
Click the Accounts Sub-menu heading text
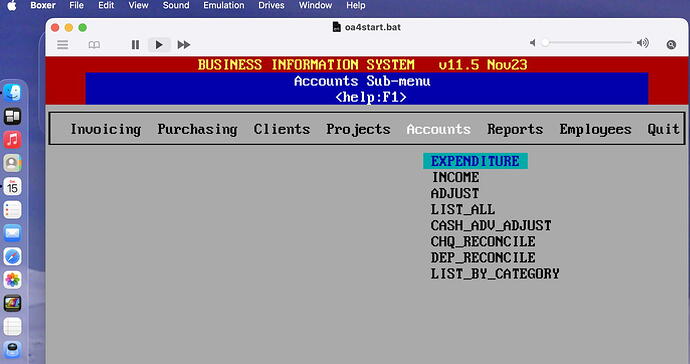point(362,81)
